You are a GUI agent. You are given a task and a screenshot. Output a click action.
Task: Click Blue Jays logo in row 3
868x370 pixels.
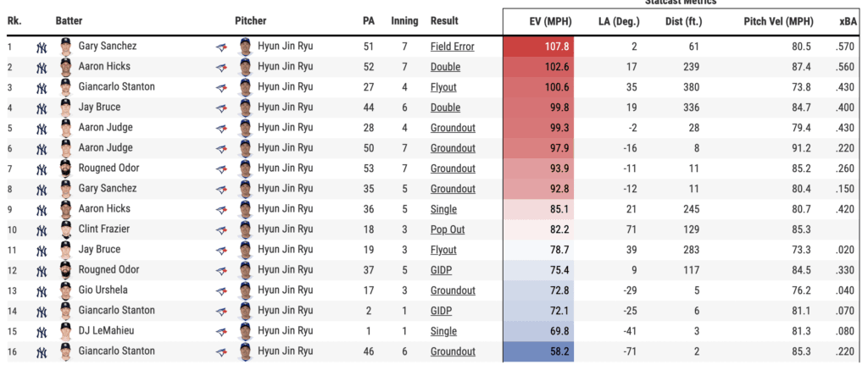coord(222,87)
